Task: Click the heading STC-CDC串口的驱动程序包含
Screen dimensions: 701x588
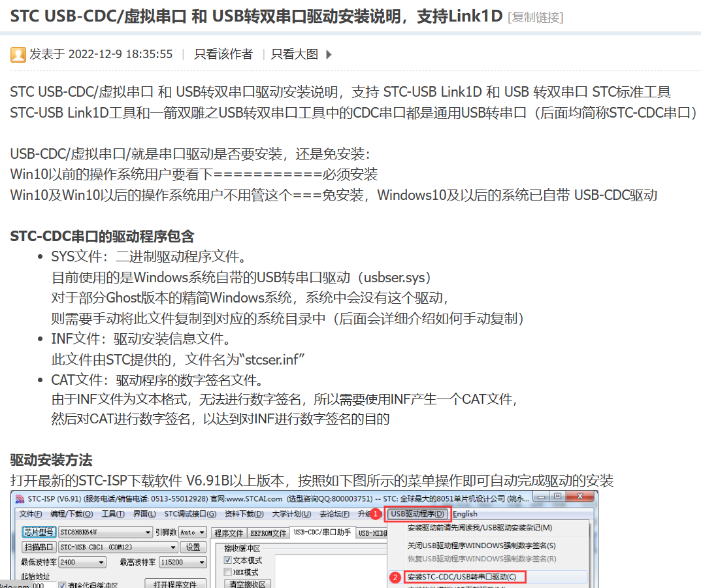Action: coord(102,236)
